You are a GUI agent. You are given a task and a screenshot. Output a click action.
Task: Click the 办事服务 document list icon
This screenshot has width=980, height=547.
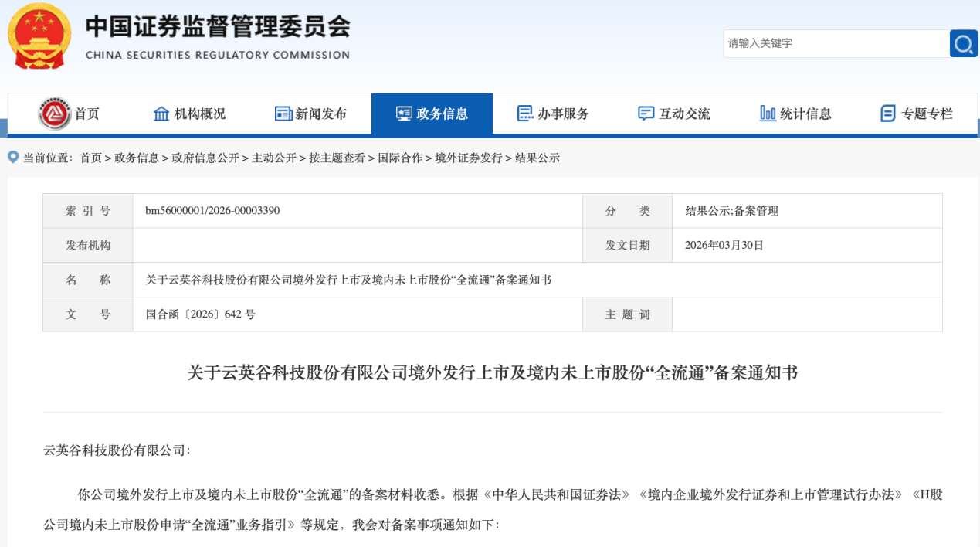525,113
